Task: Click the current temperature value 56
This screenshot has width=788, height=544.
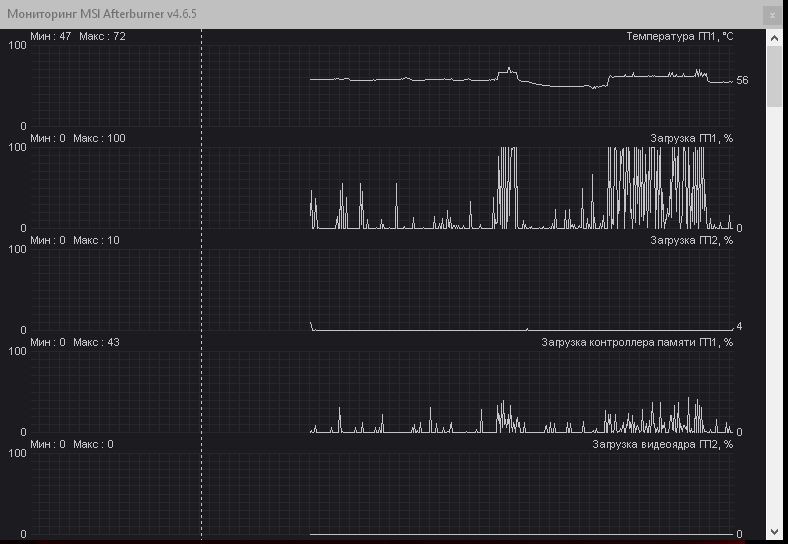Action: (742, 80)
